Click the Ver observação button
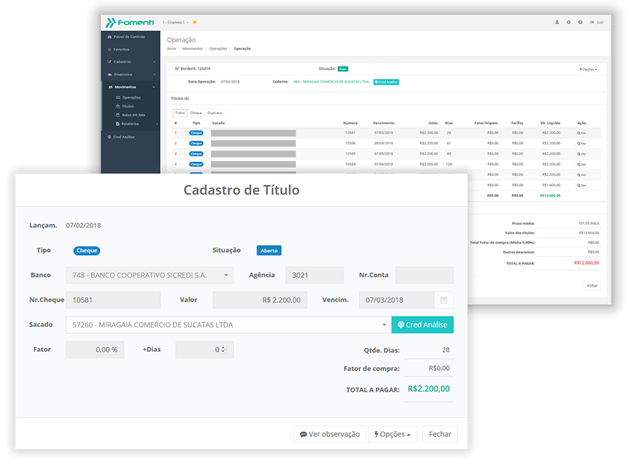Screen dimensions: 630x464 (x=329, y=434)
